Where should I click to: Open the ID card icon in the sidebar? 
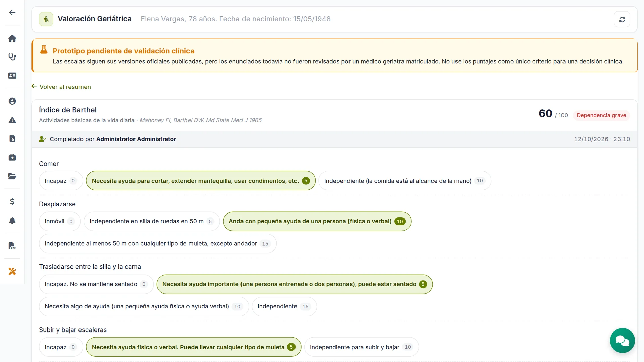[12, 76]
